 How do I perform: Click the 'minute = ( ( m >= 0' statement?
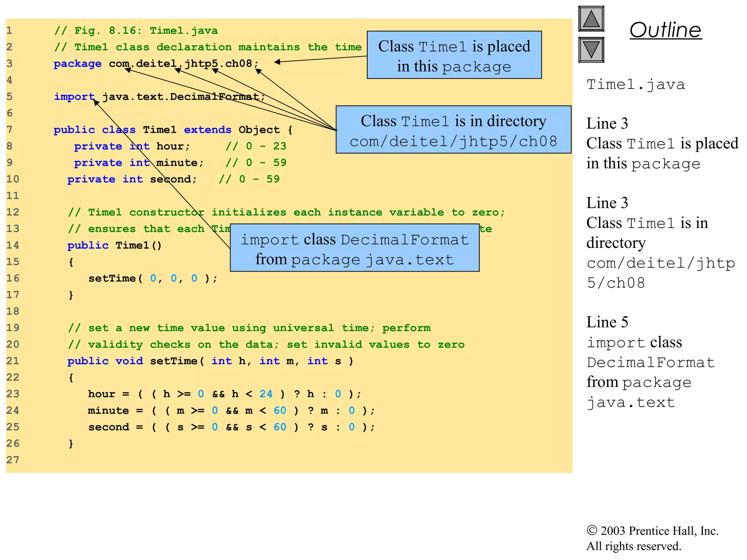231,411
